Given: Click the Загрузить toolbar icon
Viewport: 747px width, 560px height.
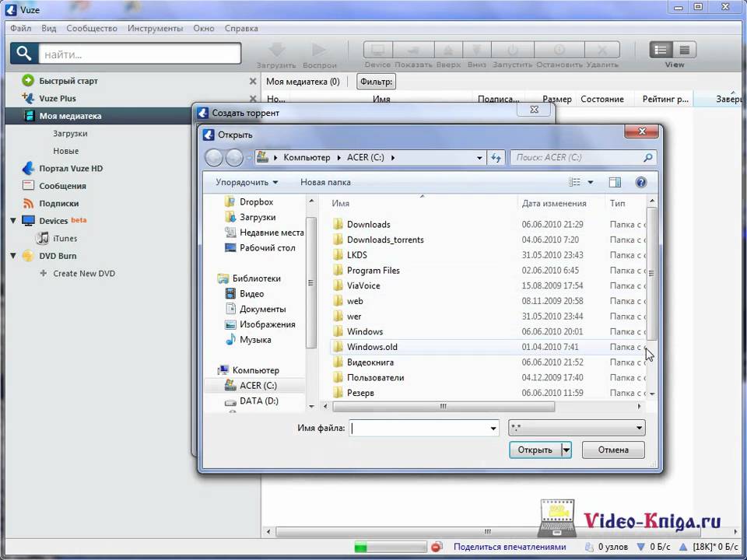Looking at the screenshot, I should pyautogui.click(x=277, y=50).
